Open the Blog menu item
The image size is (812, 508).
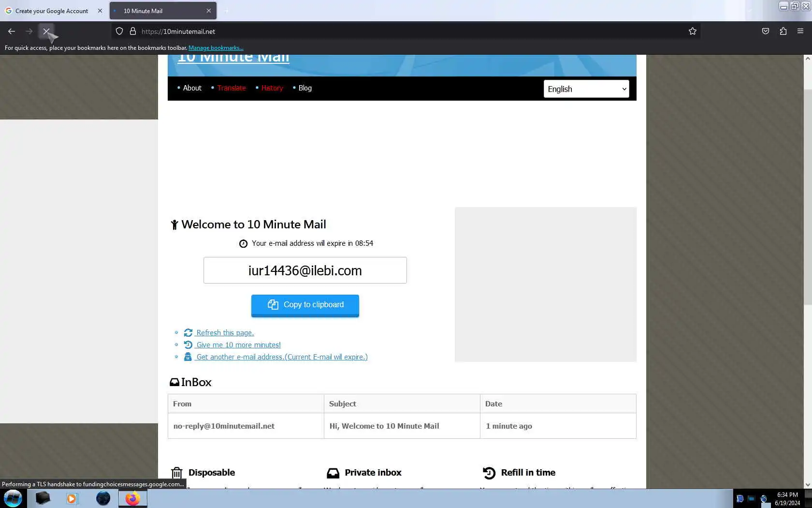pyautogui.click(x=305, y=88)
